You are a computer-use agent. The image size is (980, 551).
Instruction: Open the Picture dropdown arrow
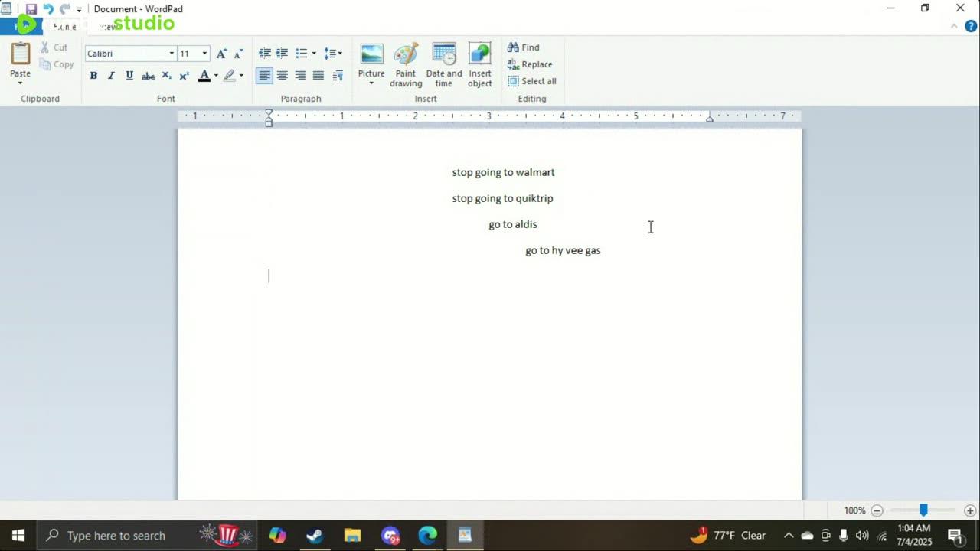pos(371,83)
